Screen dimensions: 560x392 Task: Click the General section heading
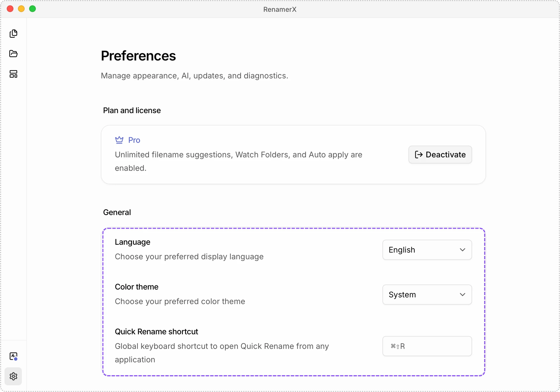tap(117, 212)
